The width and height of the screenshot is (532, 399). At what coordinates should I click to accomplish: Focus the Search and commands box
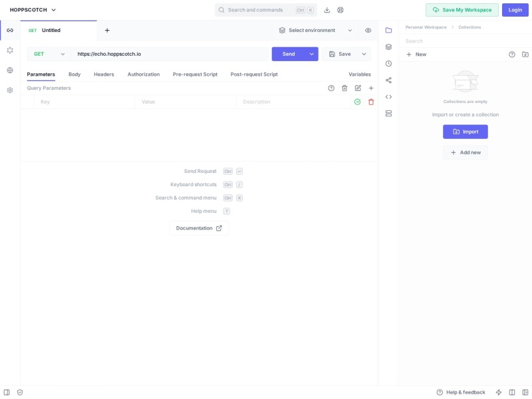tap(266, 10)
